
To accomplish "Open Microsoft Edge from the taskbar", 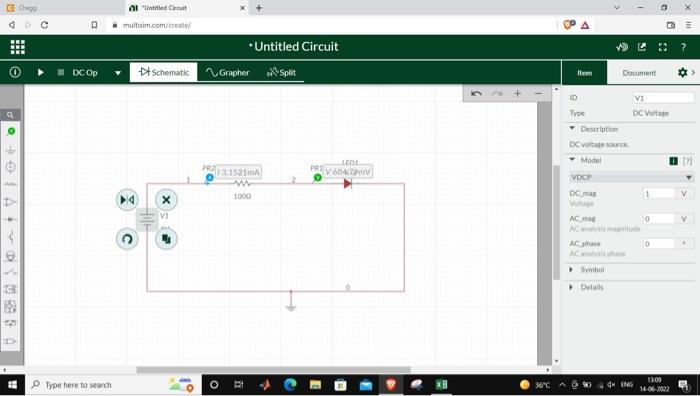I will [290, 384].
